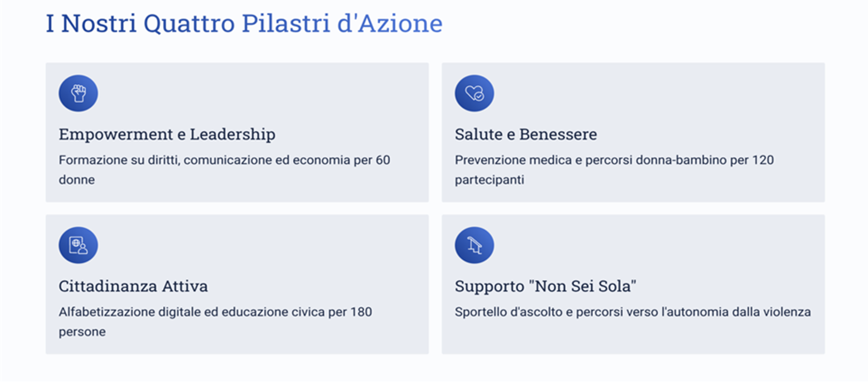Click the staircase handrail icon
868x383 pixels.
pos(474,245)
